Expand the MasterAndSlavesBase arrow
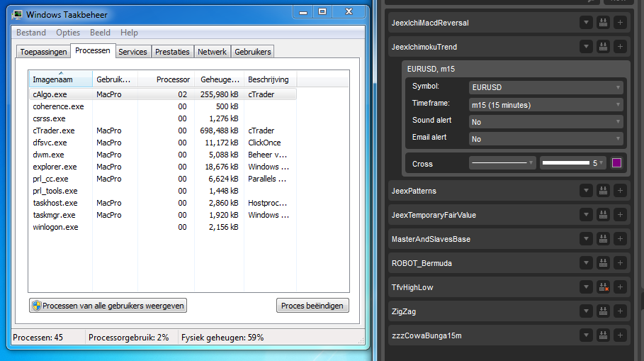 pos(586,239)
